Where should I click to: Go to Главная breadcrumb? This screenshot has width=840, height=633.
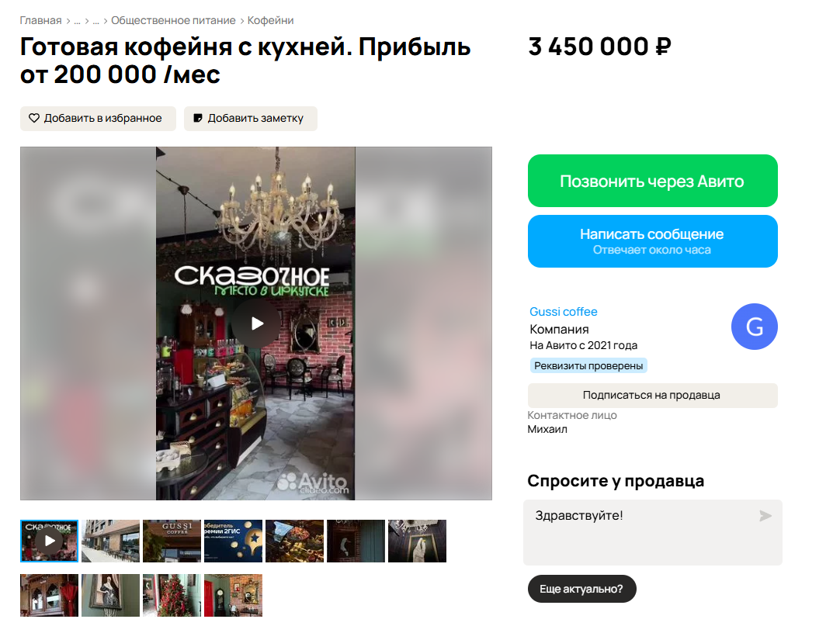[x=40, y=20]
